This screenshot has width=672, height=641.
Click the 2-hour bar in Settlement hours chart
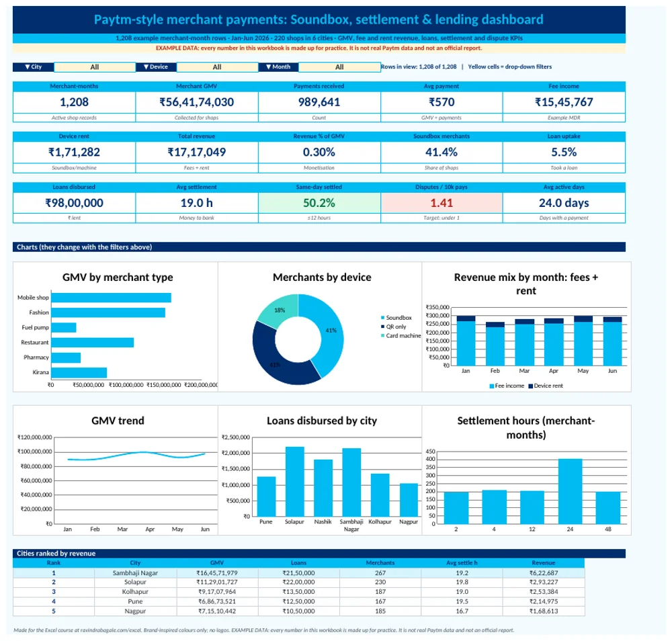[x=456, y=508]
